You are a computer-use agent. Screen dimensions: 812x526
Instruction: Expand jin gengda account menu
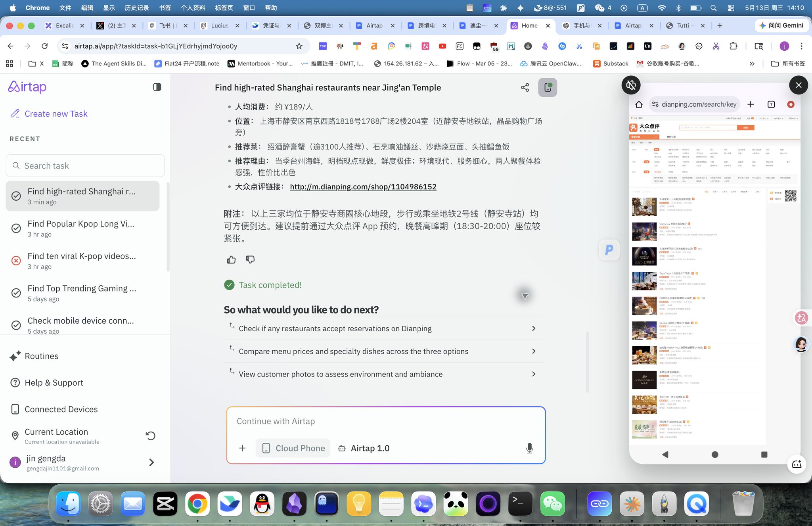151,463
